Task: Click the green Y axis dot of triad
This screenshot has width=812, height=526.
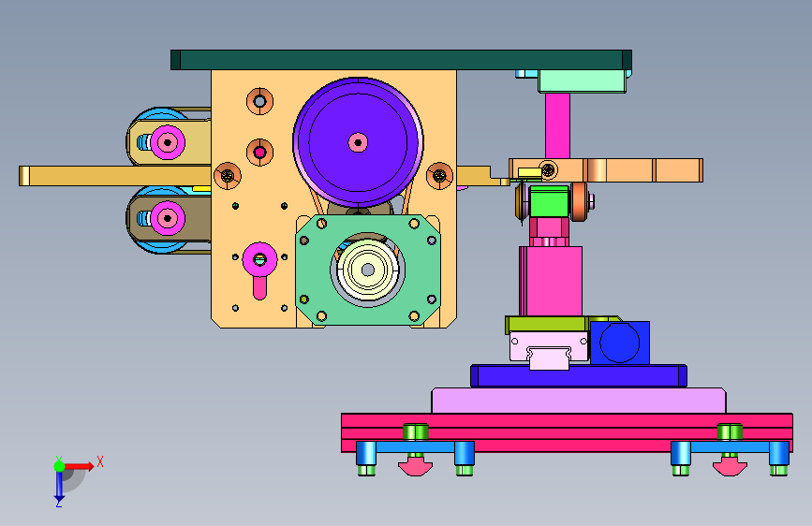Action: (59, 466)
